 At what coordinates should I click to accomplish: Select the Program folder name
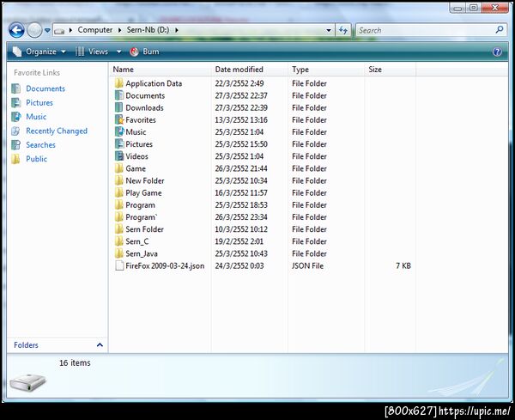click(140, 205)
